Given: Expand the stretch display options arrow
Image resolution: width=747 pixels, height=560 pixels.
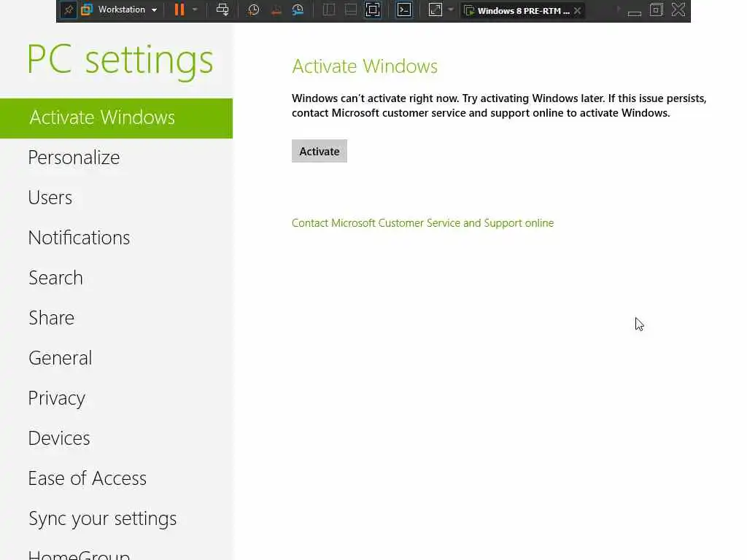Looking at the screenshot, I should click(451, 9).
